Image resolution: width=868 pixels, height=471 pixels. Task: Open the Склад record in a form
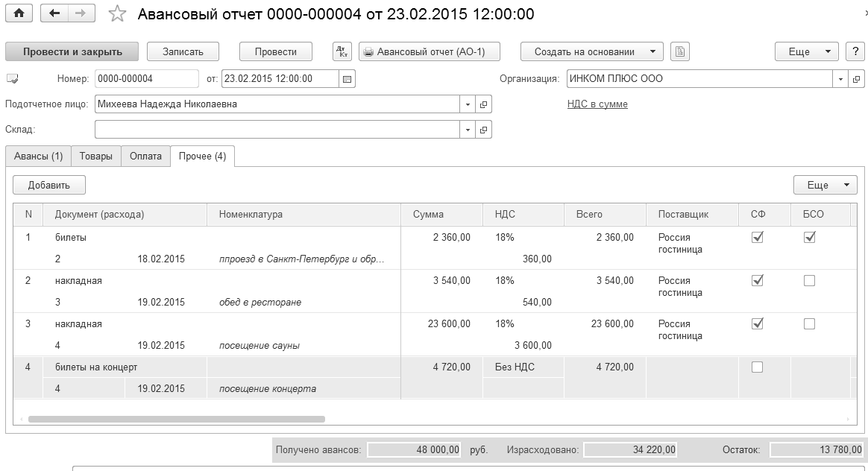tap(483, 130)
